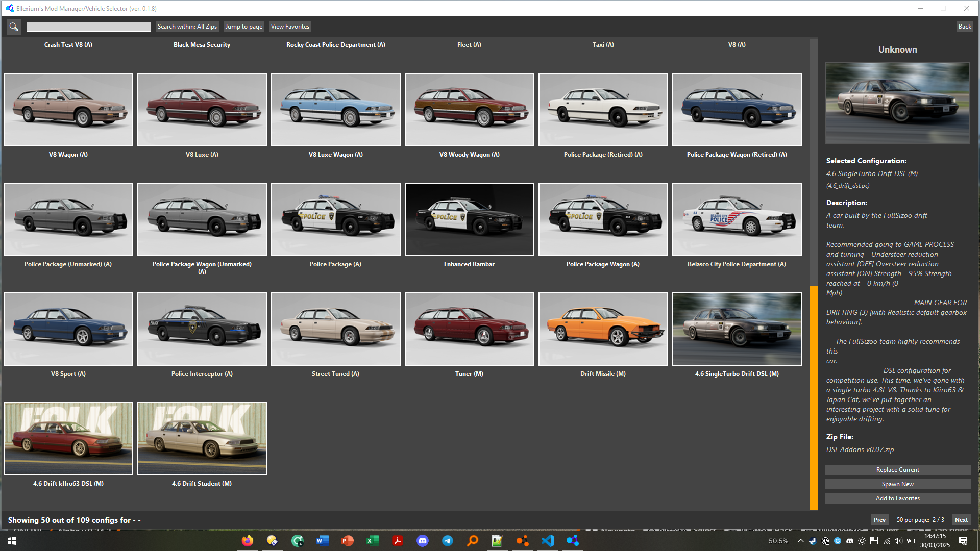Launch Visual Studio Code from taskbar

click(548, 541)
